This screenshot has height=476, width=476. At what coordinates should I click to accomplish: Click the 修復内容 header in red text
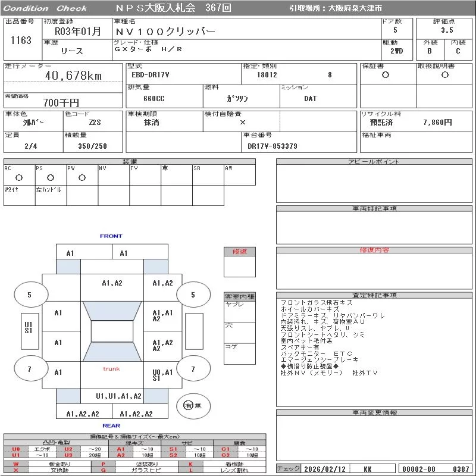[x=375, y=250]
